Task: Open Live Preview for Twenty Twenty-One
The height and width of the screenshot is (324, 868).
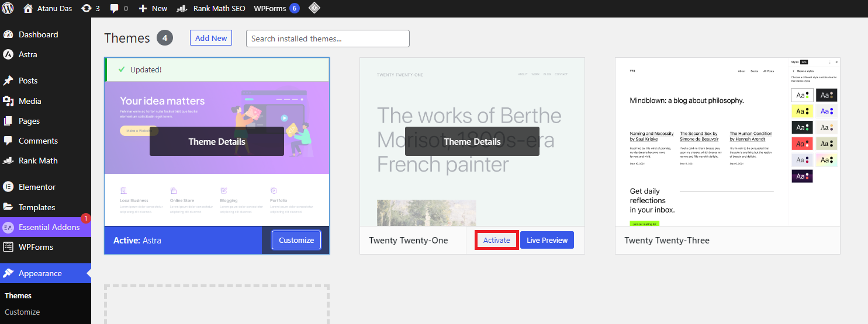Action: (547, 240)
